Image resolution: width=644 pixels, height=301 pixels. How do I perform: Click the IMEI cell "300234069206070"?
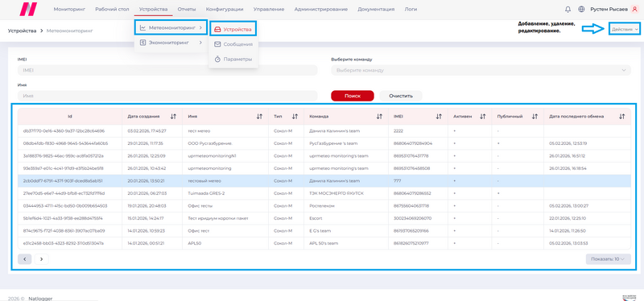pos(418,218)
